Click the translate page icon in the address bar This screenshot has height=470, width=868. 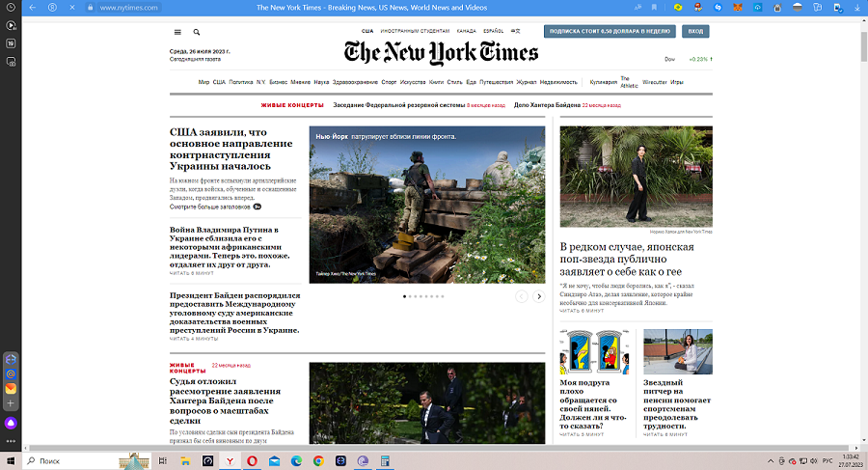[637, 7]
